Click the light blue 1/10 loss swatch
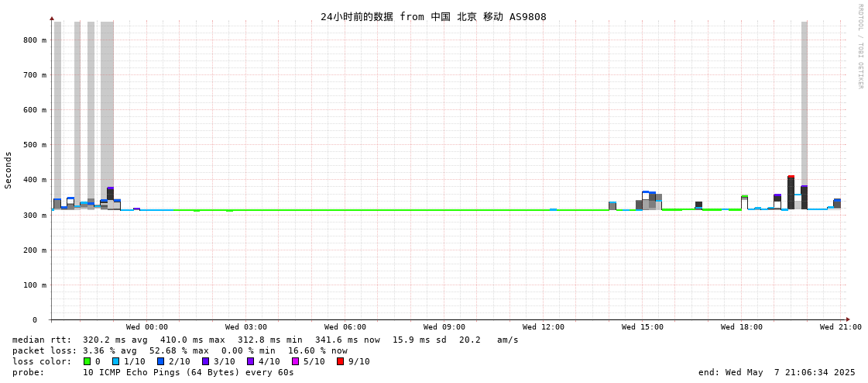This screenshot has width=868, height=383. tap(115, 361)
